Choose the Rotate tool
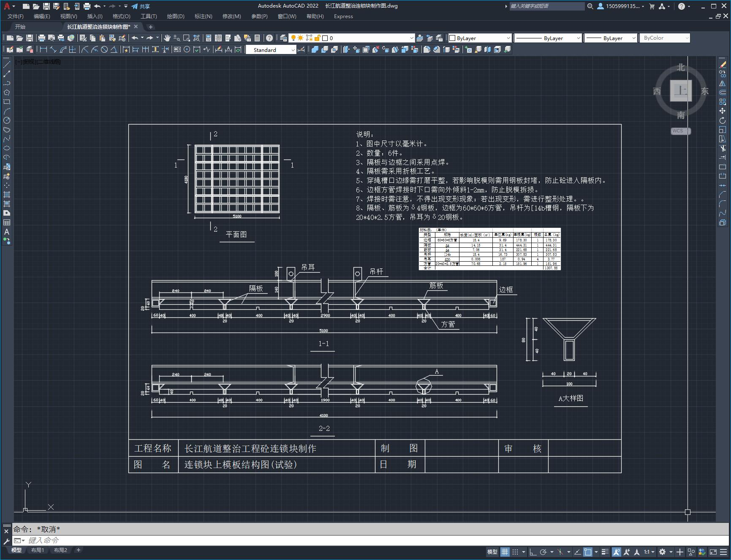Screen dimensions: 731x560 pyautogui.click(x=723, y=120)
